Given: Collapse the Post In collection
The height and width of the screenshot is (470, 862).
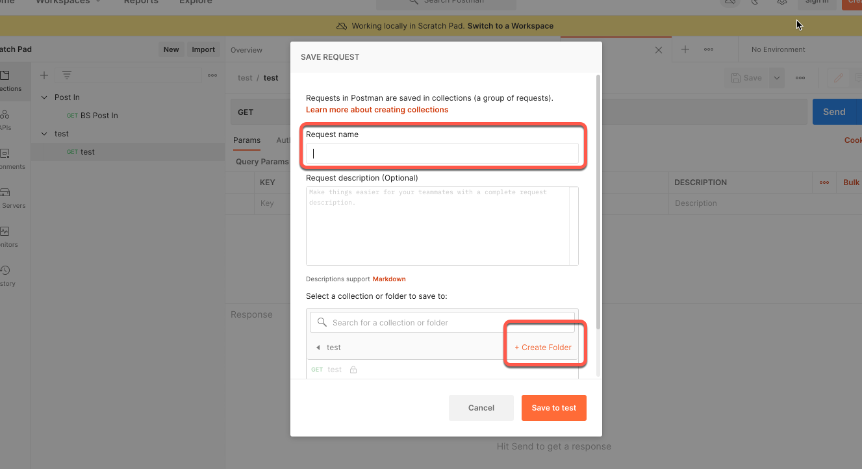Looking at the screenshot, I should (44, 98).
